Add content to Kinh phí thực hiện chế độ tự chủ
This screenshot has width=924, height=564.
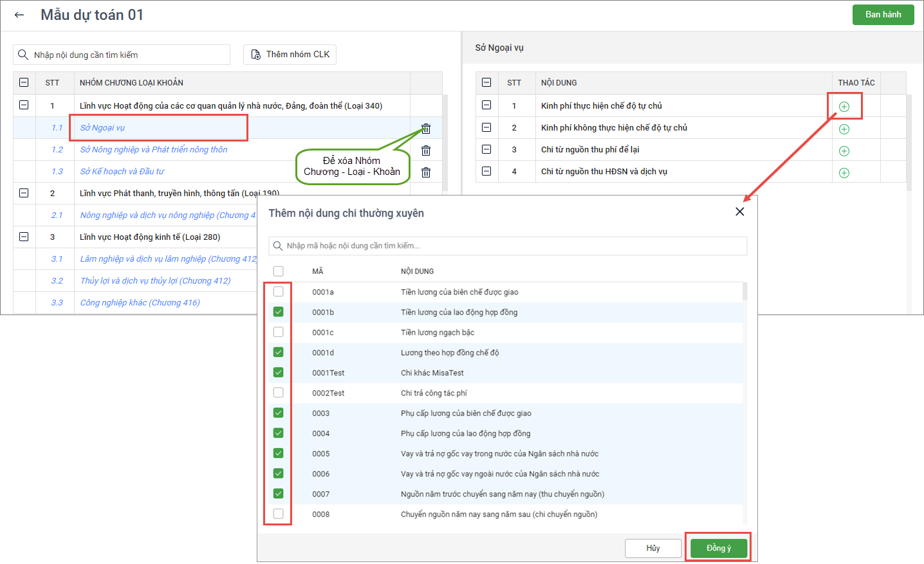pos(844,107)
